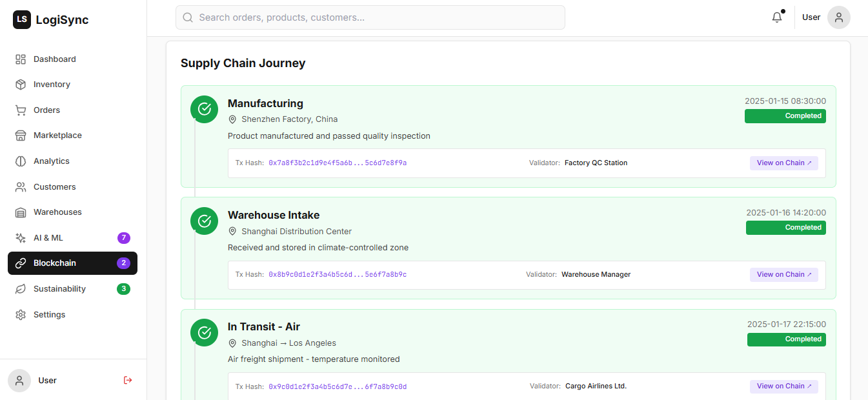Screen dimensions: 868x400
Task: Click the Analytics chart icon
Action: 21,161
